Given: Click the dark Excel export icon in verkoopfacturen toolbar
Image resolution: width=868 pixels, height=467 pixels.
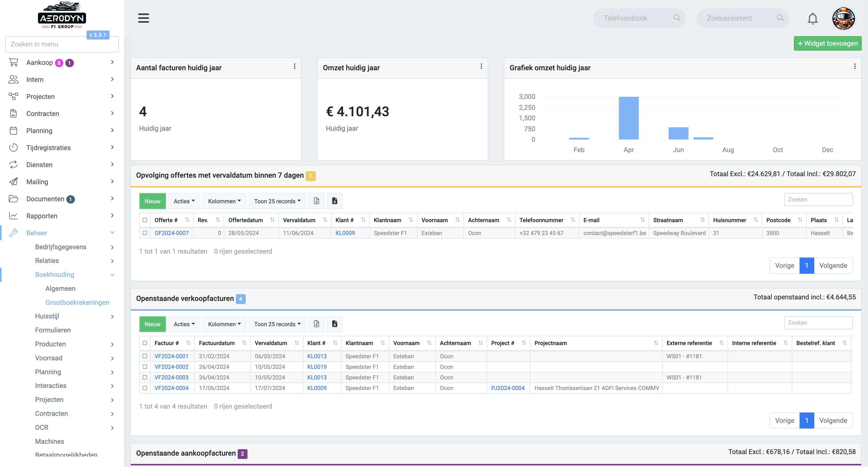Looking at the screenshot, I should (x=334, y=324).
